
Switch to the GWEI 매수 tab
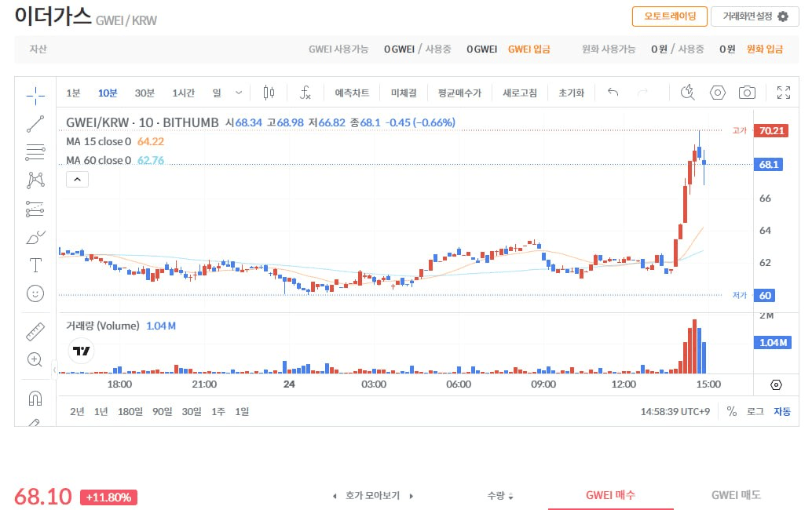(610, 495)
